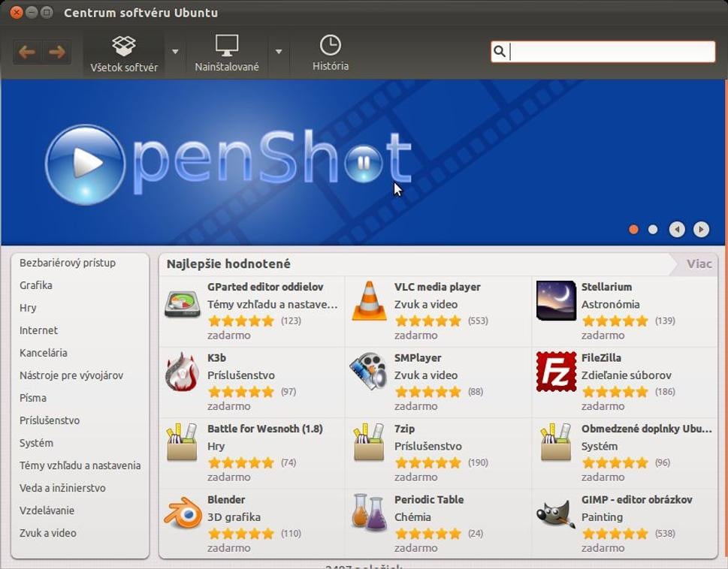Click Periodic Table's Chémia label
Viewport: 728px width, 569px height.
412,517
